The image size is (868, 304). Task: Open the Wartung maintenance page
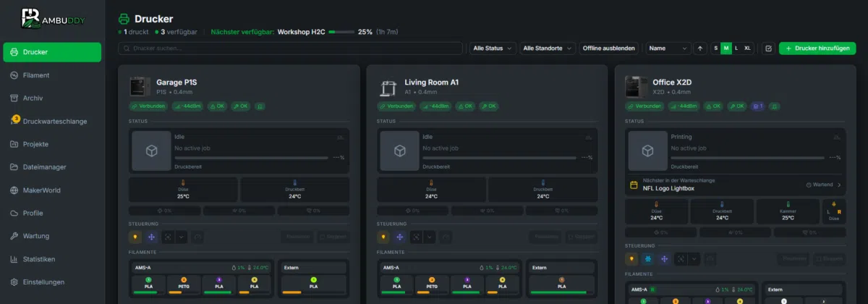coord(52,236)
